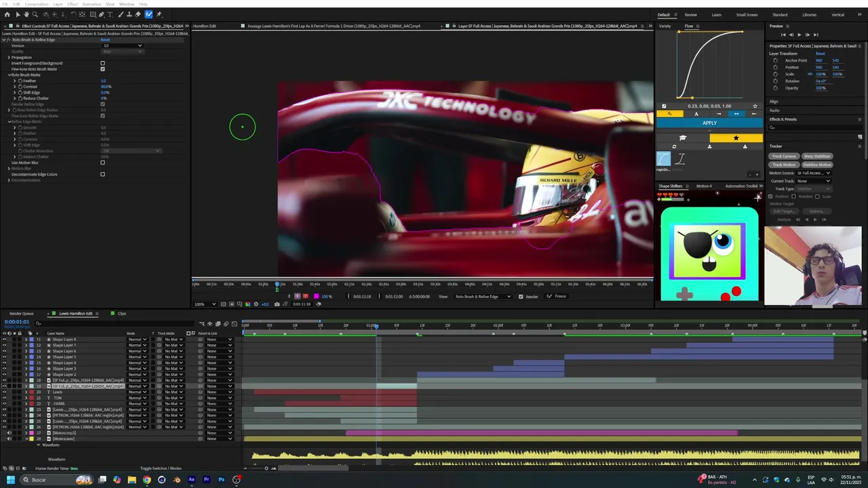
Task: Expand the Contrast property under Roto Brush Matte
Action: pos(14,87)
